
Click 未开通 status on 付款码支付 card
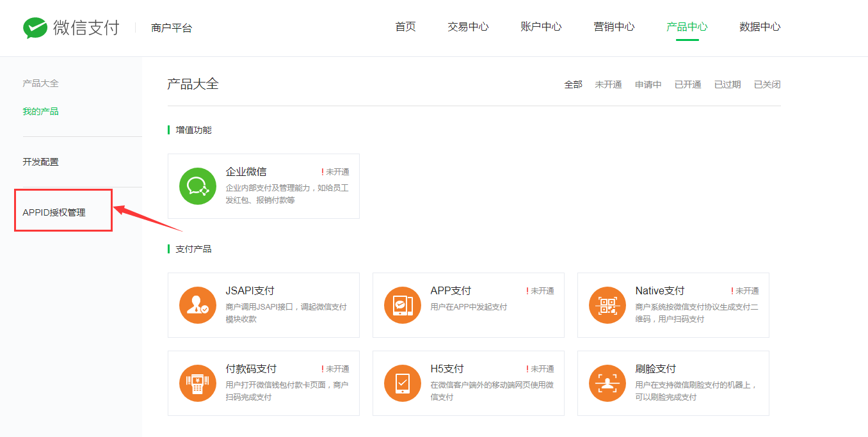pyautogui.click(x=335, y=369)
